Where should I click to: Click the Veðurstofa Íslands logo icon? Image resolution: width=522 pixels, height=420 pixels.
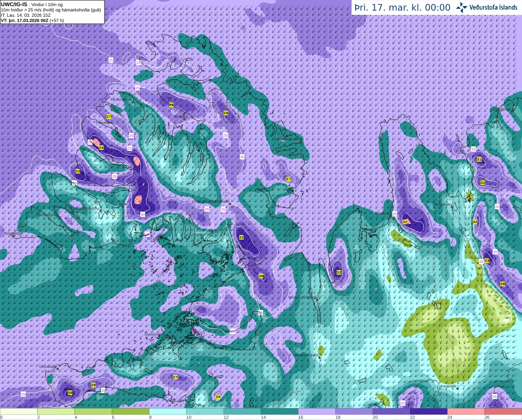pos(462,7)
